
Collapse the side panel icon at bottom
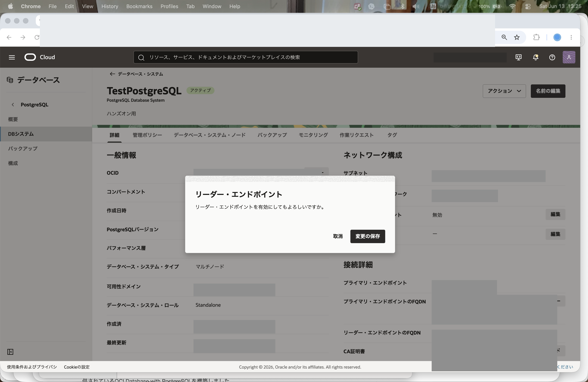point(10,352)
